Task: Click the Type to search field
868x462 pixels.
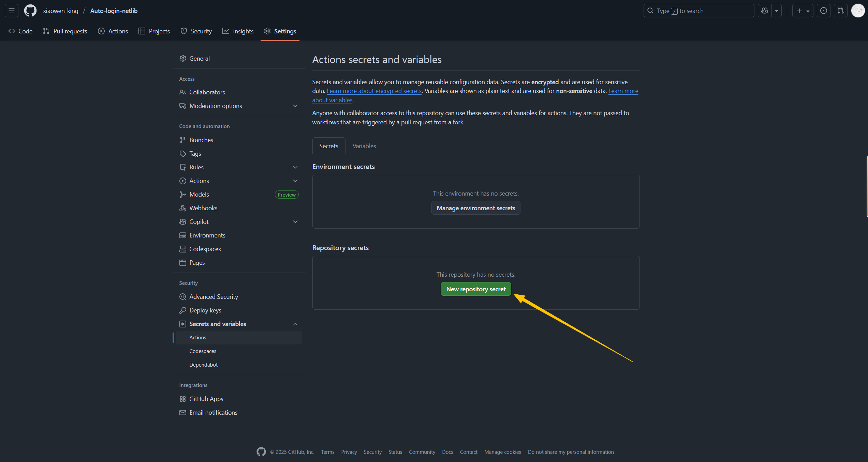Action: click(698, 11)
